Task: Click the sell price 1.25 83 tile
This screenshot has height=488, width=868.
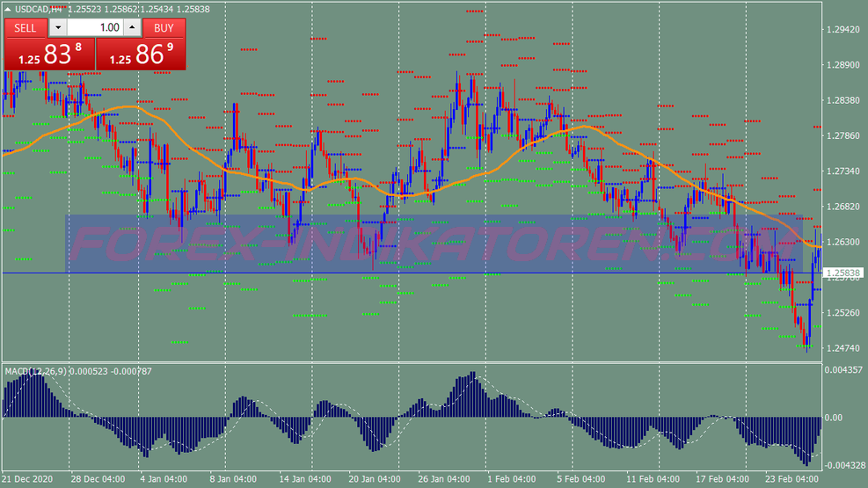Action: (x=50, y=55)
